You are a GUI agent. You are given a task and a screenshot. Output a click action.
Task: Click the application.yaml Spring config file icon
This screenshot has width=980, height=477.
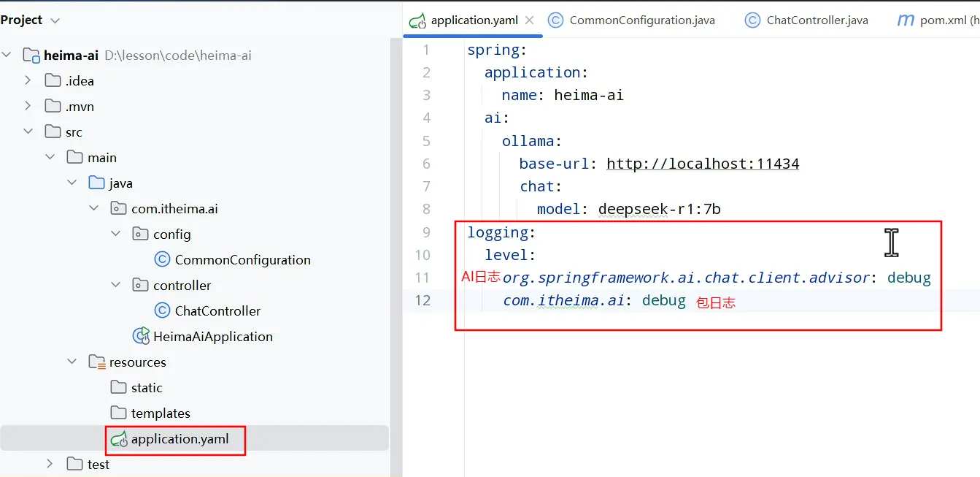tap(119, 439)
